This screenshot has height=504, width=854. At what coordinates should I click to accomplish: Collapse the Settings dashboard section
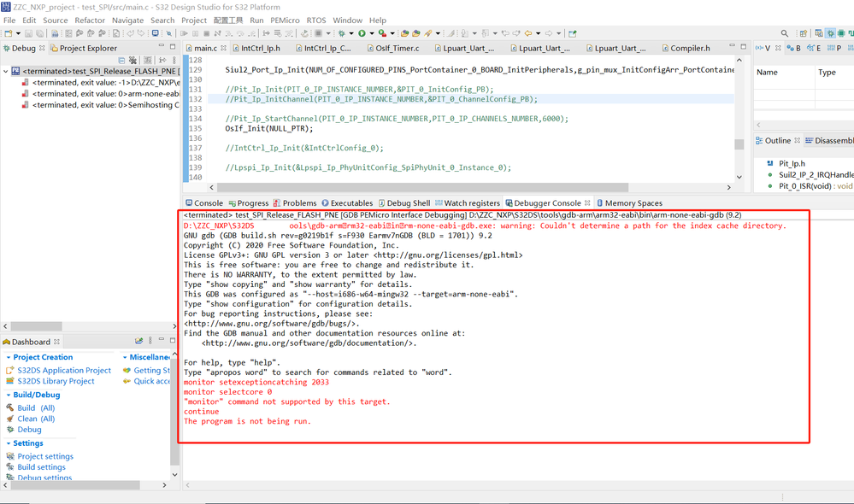point(9,443)
